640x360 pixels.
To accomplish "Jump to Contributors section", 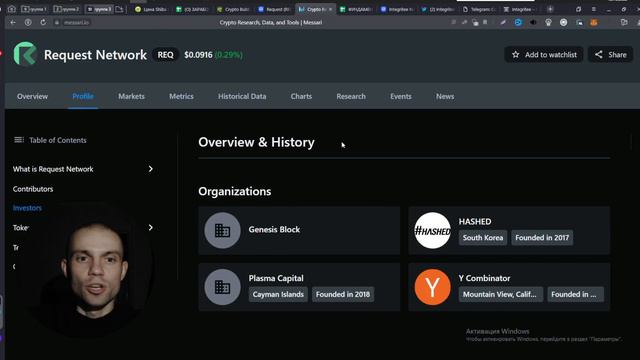I will 33,189.
